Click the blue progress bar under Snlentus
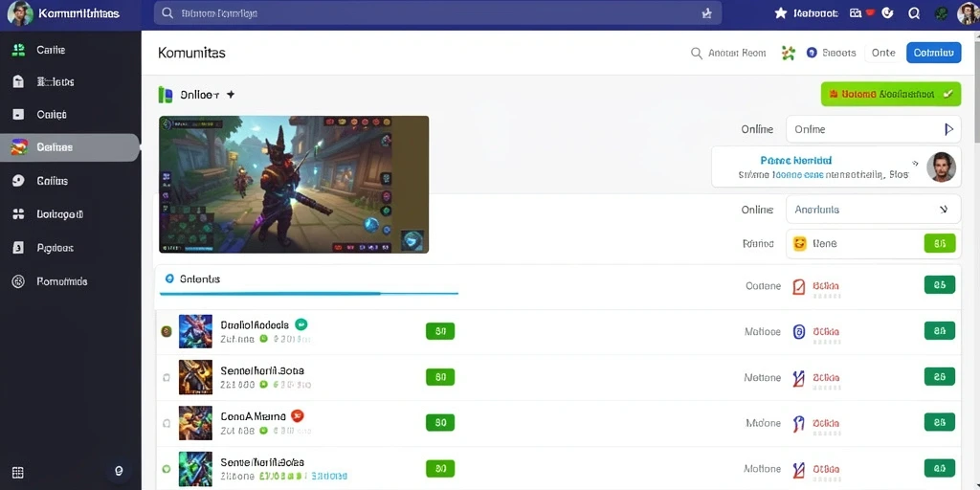The image size is (980, 490). [309, 293]
